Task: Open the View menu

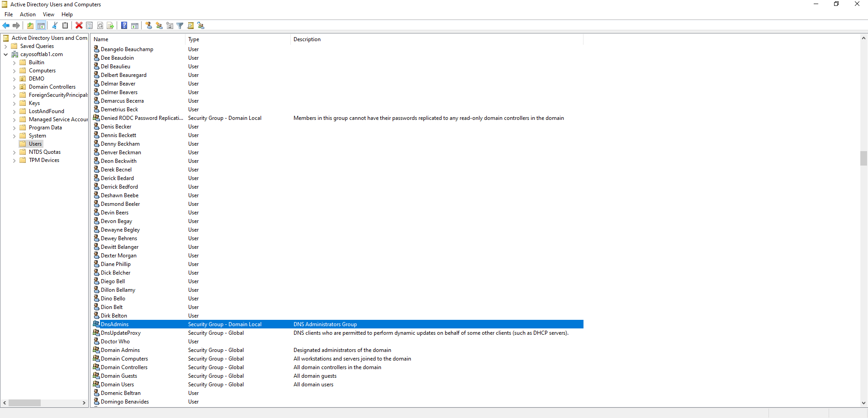Action: coord(48,14)
